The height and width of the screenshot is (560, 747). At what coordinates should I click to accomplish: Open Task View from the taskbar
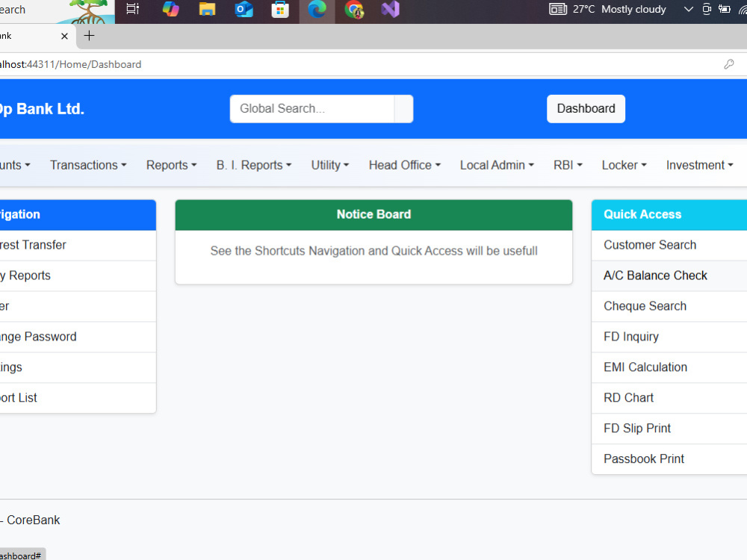point(133,9)
